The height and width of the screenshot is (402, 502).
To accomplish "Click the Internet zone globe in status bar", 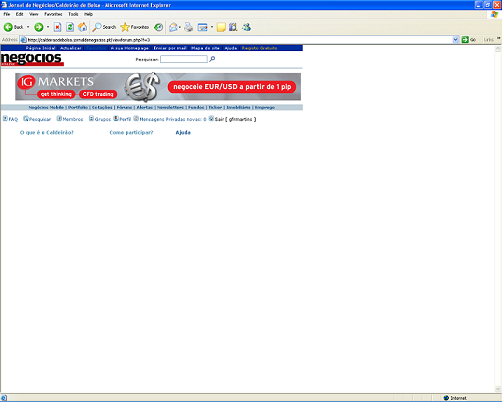I will point(446,398).
